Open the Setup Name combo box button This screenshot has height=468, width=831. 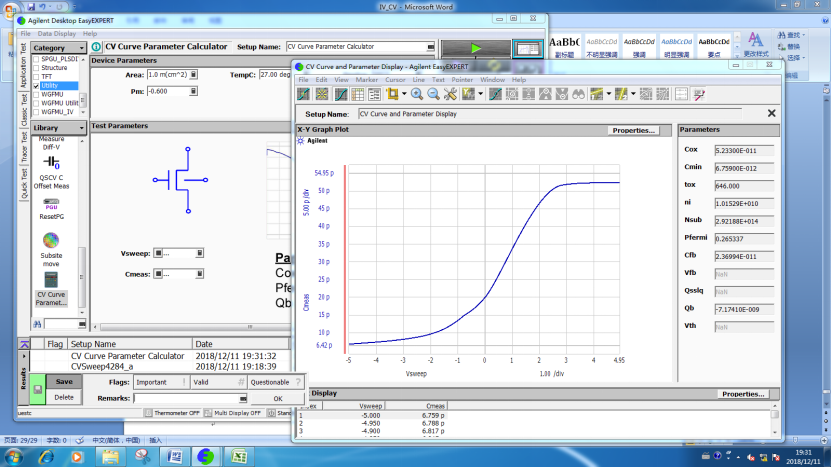click(431, 47)
